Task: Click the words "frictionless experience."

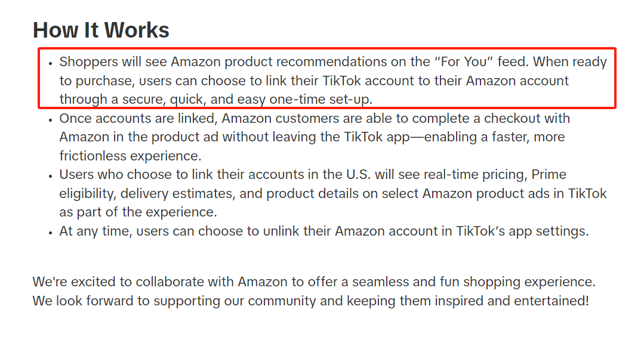Action: 130,156
